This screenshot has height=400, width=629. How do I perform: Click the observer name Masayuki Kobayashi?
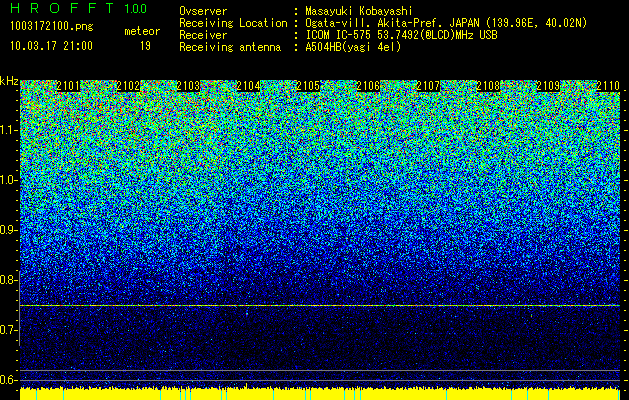[x=359, y=12]
